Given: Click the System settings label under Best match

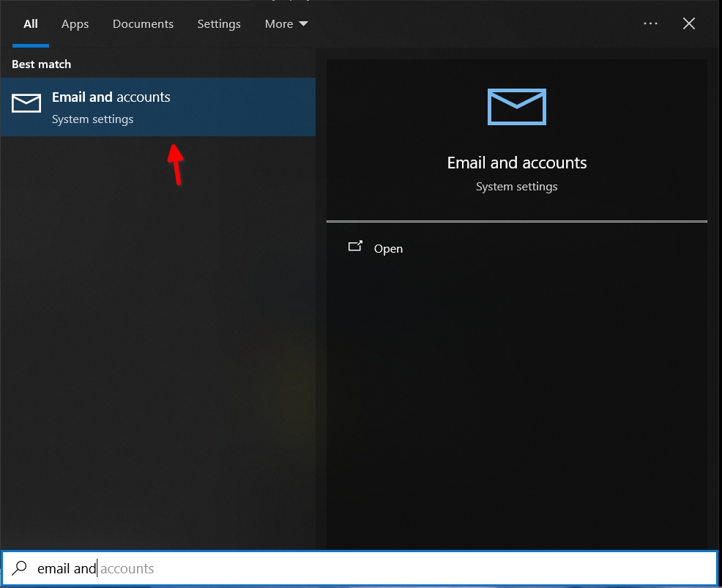Looking at the screenshot, I should click(x=92, y=119).
